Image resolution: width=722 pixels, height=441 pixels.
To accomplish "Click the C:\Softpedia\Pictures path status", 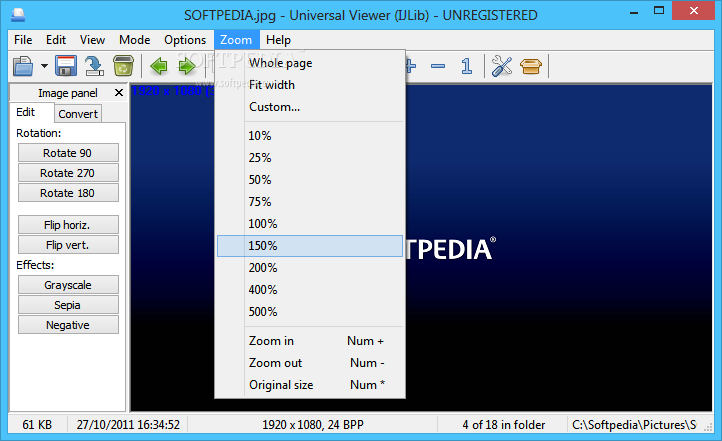I will (x=634, y=424).
